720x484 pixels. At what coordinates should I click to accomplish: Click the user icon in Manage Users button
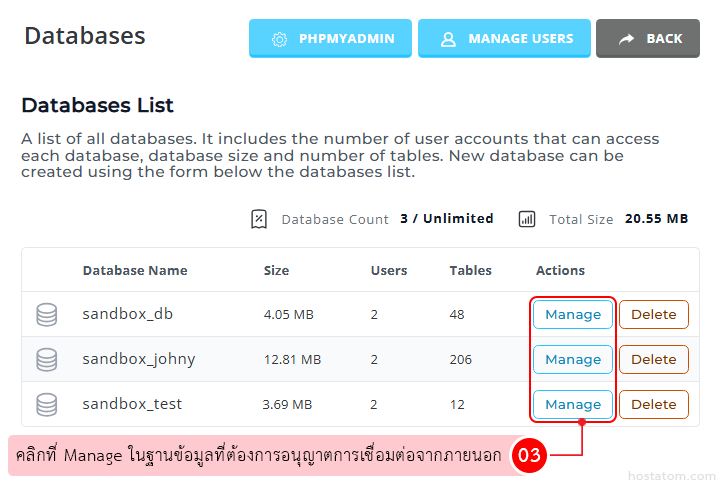pyautogui.click(x=448, y=39)
